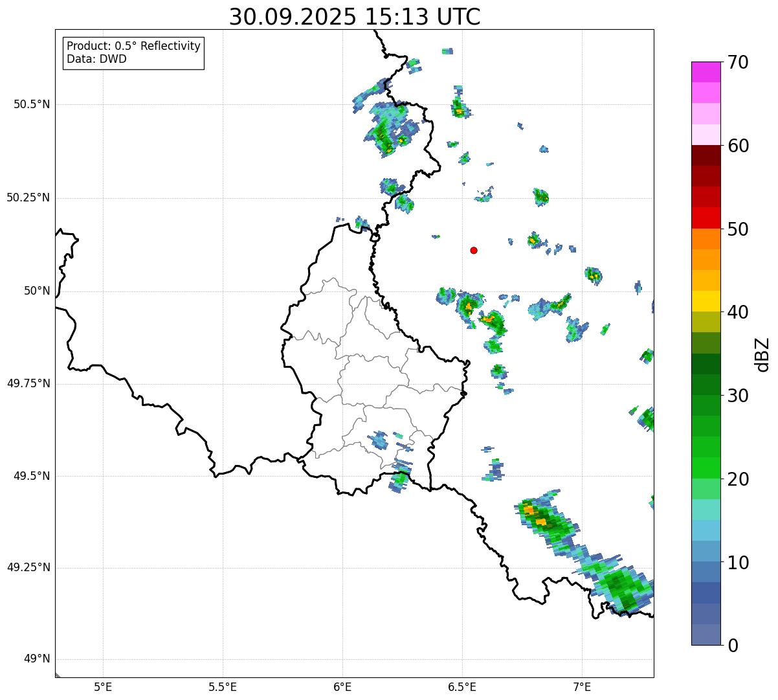Click the bright red colorbar swatch above 50

pyautogui.click(x=706, y=218)
